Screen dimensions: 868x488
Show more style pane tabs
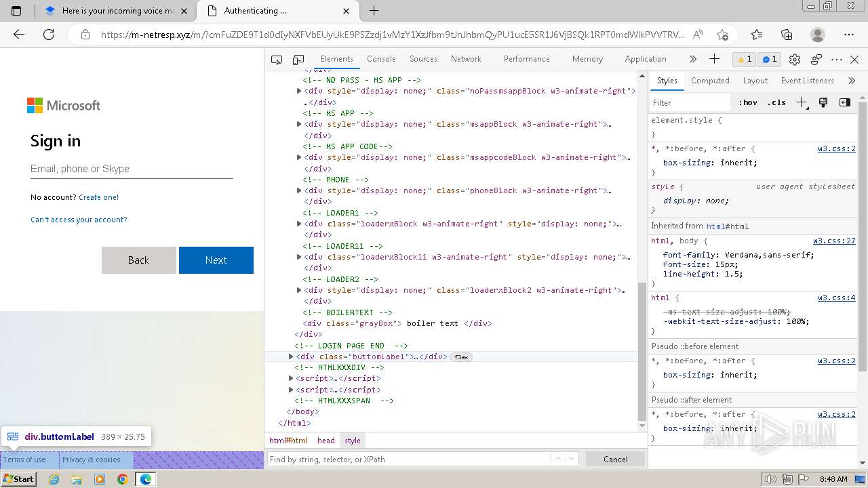(x=852, y=81)
